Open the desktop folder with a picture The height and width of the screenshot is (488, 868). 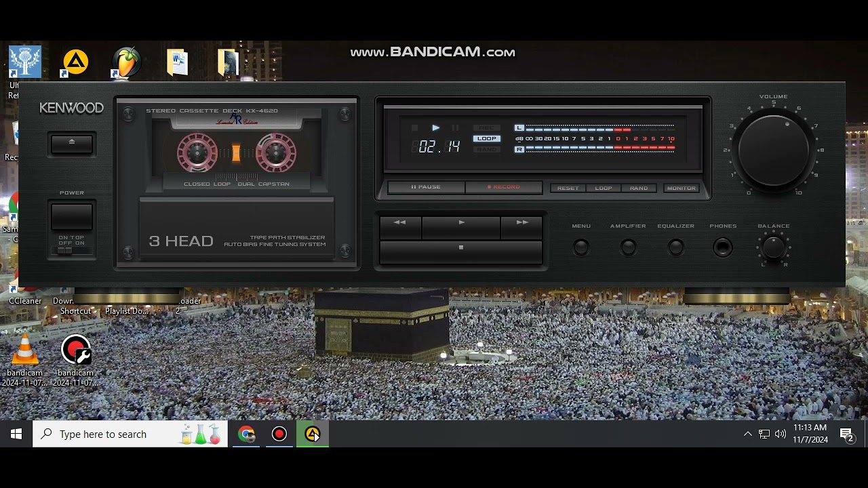click(229, 62)
